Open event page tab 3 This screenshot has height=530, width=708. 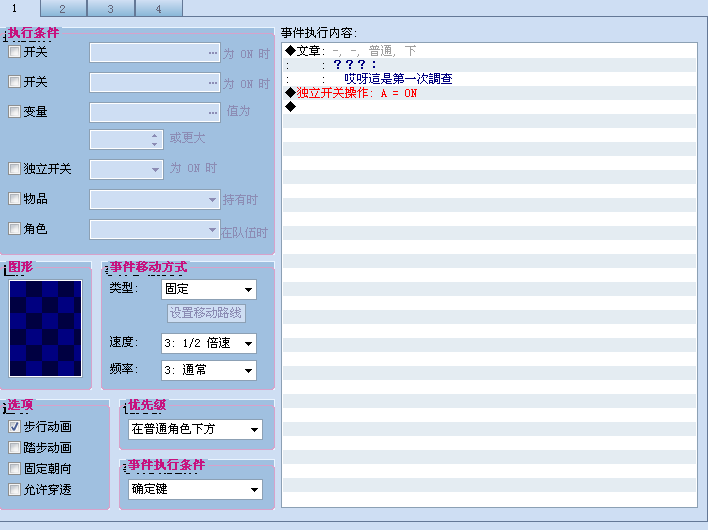point(111,9)
